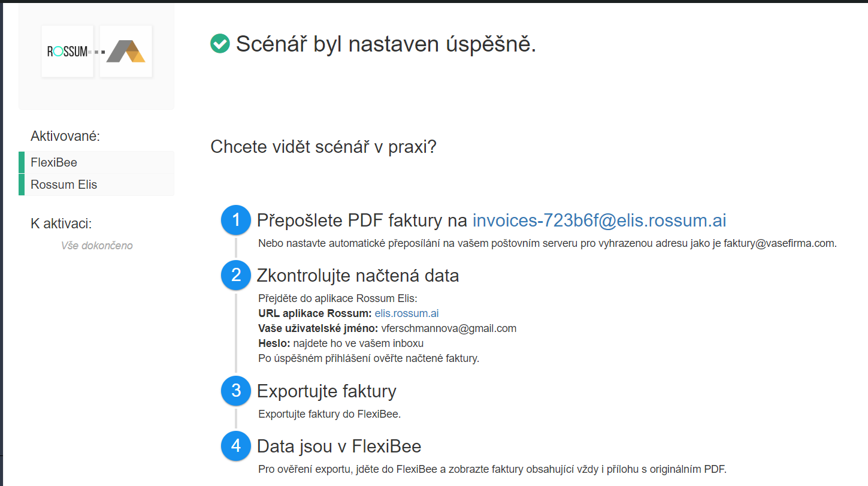Click the green success checkmark icon
Screen dimensions: 868x486
pyautogui.click(x=220, y=44)
